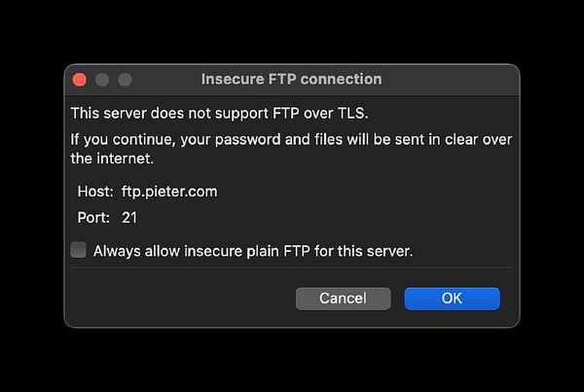Click the "Host:" field label
This screenshot has height=392, width=584.
pos(95,192)
